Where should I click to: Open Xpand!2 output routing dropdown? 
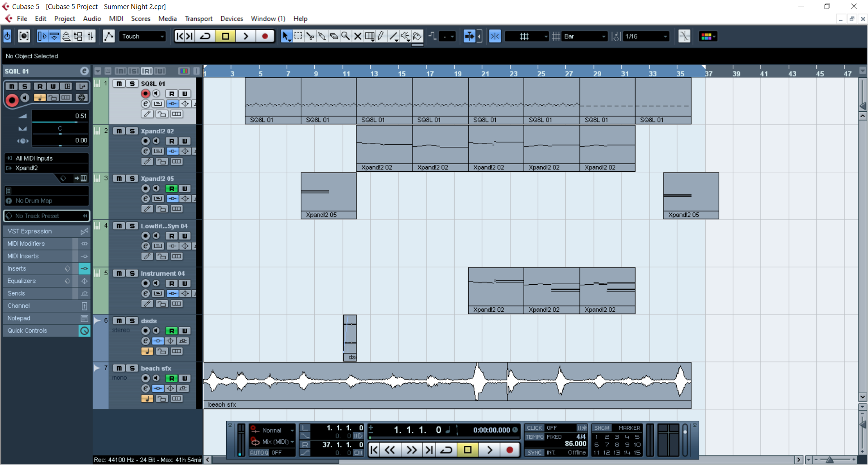click(x=47, y=168)
